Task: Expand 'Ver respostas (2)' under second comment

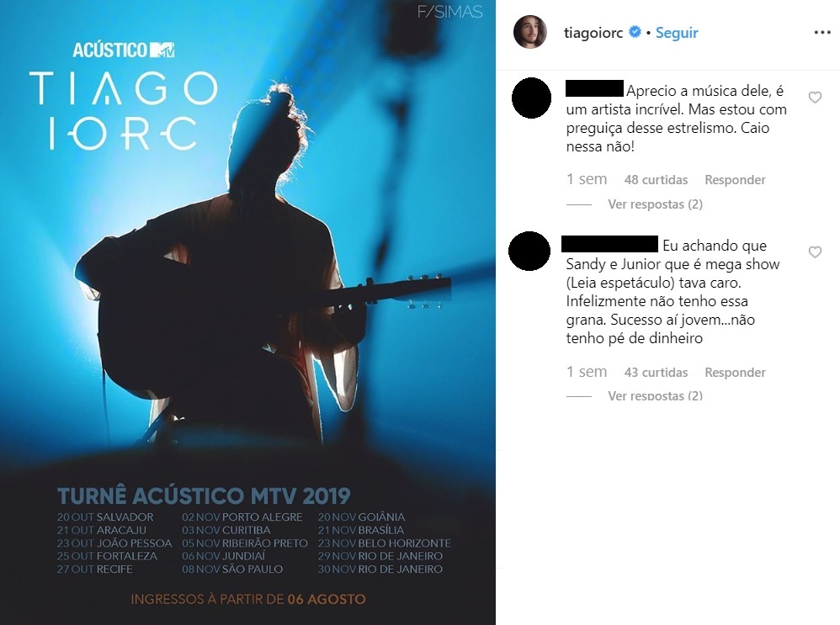Action: pyautogui.click(x=655, y=395)
